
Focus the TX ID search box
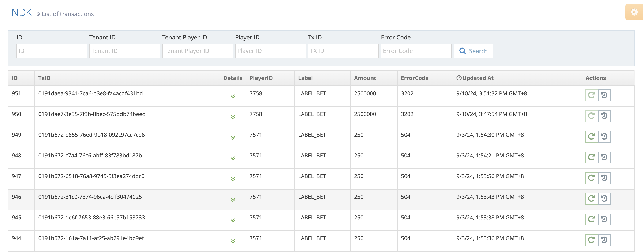343,51
